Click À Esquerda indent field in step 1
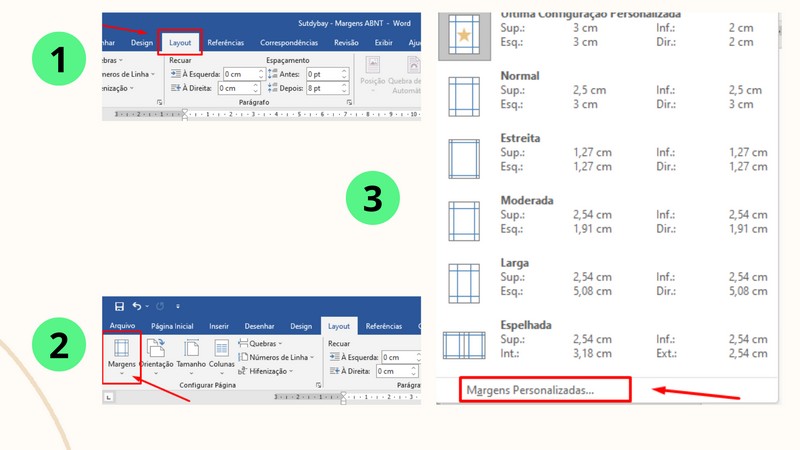This screenshot has height=450, width=800. [x=244, y=74]
